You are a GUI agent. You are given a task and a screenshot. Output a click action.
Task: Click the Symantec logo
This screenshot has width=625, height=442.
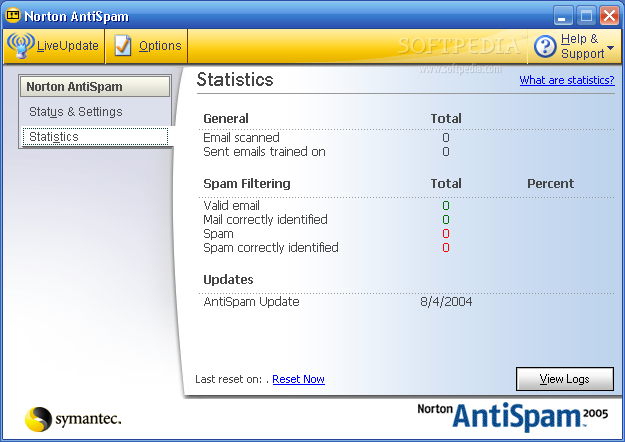point(73,419)
